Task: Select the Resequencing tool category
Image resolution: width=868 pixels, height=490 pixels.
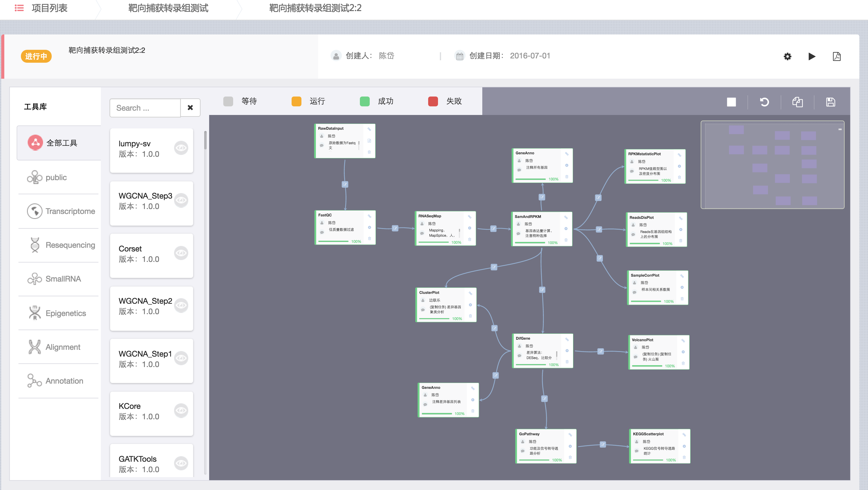Action: click(x=61, y=245)
